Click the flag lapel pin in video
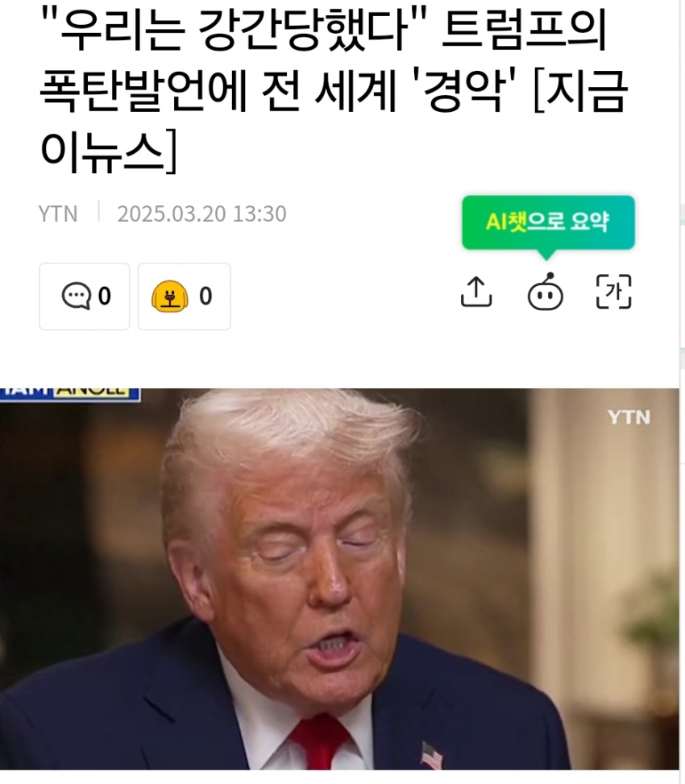 pyautogui.click(x=431, y=756)
